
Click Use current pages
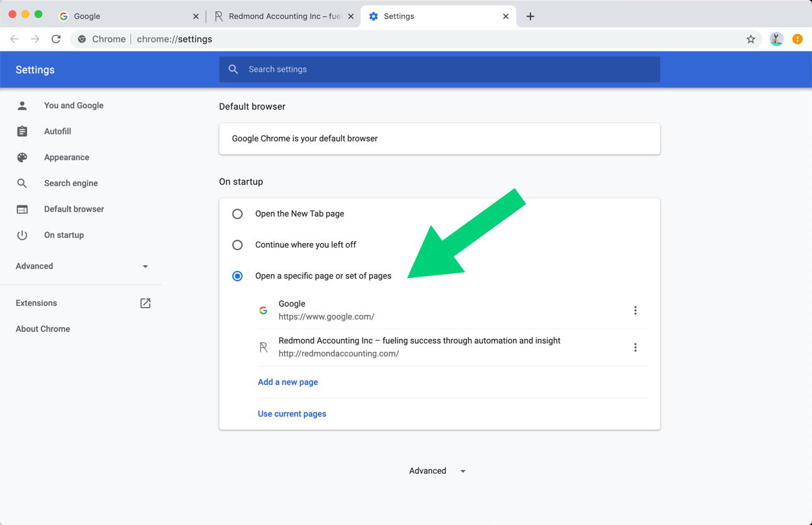tap(292, 414)
